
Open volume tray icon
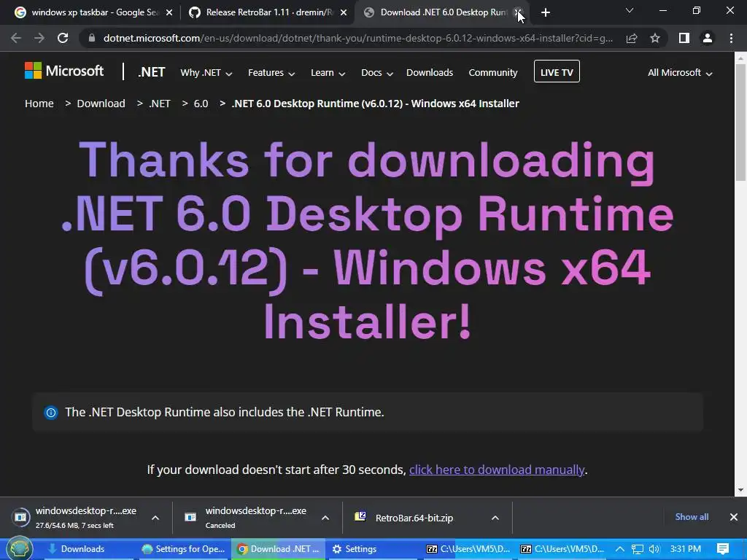(654, 549)
